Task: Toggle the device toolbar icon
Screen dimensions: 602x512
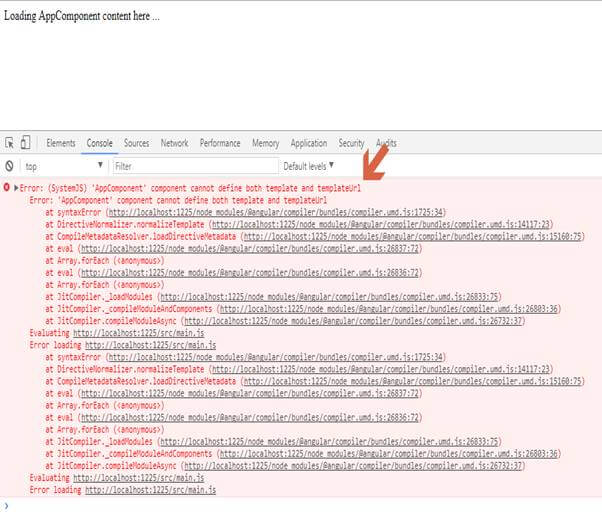Action: click(x=25, y=142)
